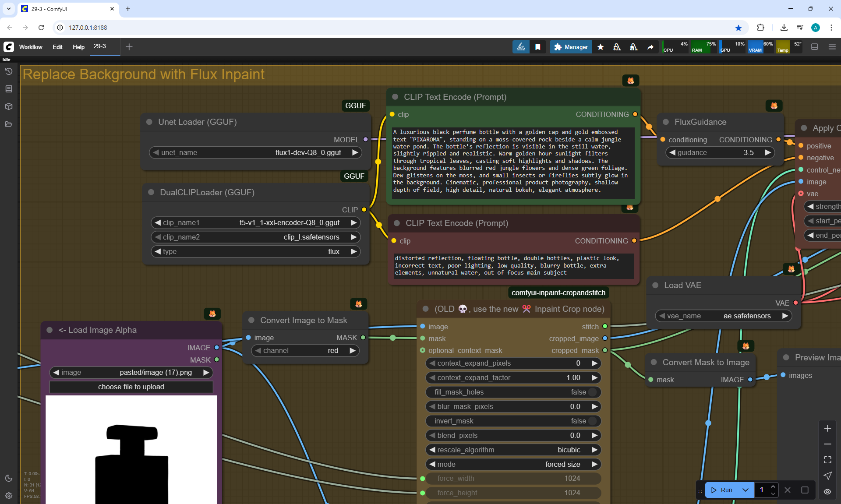Click the share arrow icon
This screenshot has height=504, width=841.
(650, 47)
